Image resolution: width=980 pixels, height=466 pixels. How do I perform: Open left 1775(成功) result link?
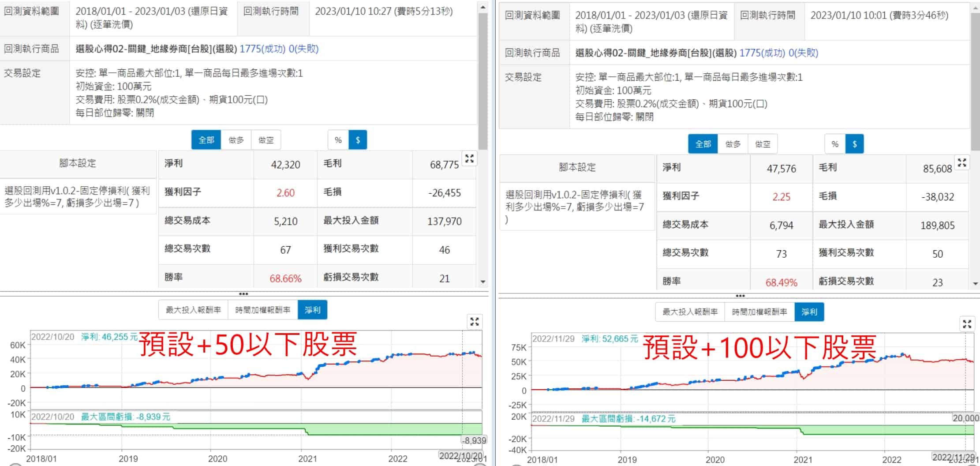[x=262, y=49]
